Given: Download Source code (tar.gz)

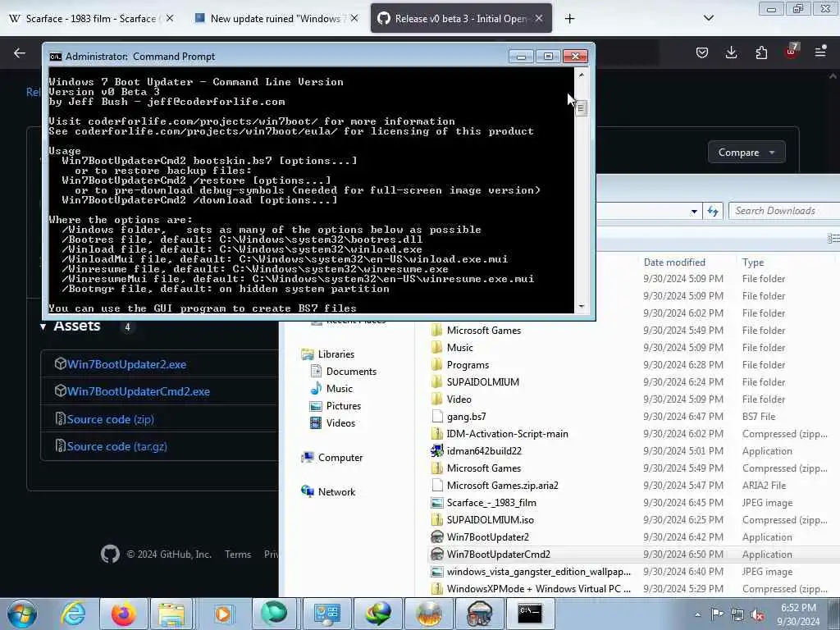Looking at the screenshot, I should coord(116,446).
